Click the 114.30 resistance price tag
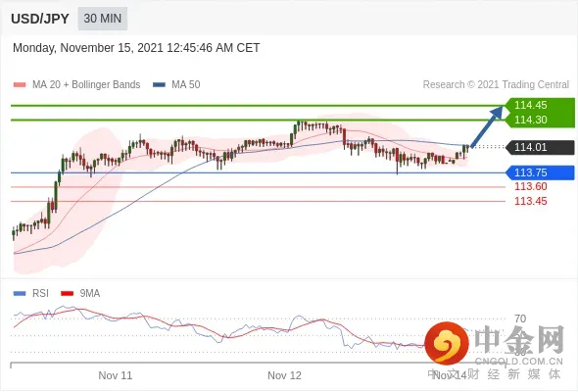Screen dimensions: 578x392 pos(539,120)
